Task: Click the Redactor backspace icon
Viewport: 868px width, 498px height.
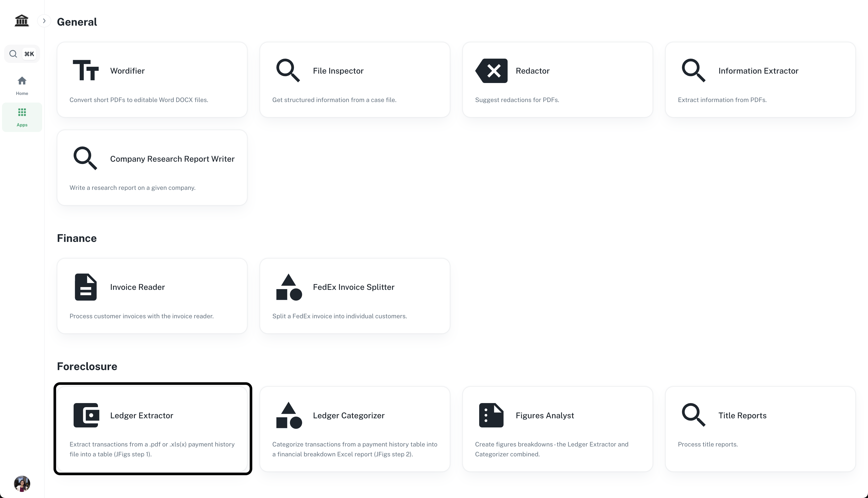Action: coord(491,71)
